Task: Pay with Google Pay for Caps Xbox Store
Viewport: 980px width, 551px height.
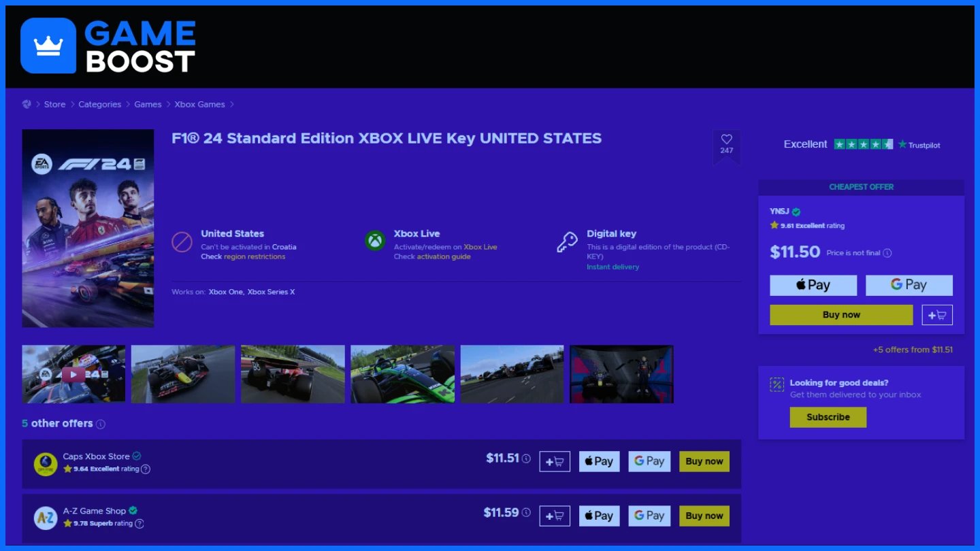Action: tap(649, 461)
